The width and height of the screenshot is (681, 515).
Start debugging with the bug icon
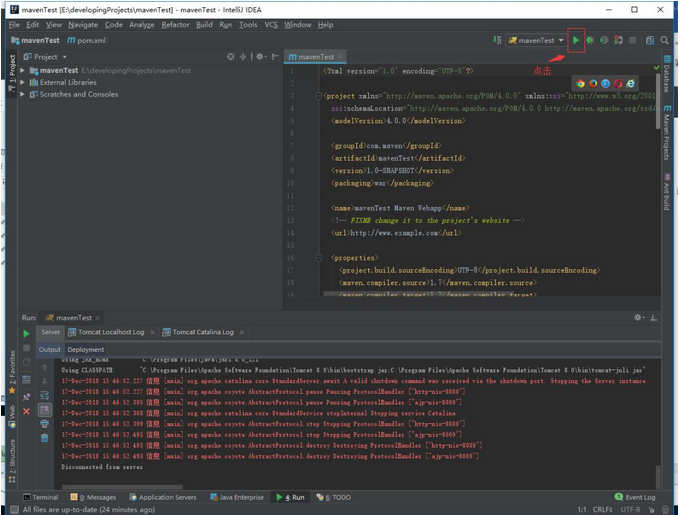pos(589,40)
